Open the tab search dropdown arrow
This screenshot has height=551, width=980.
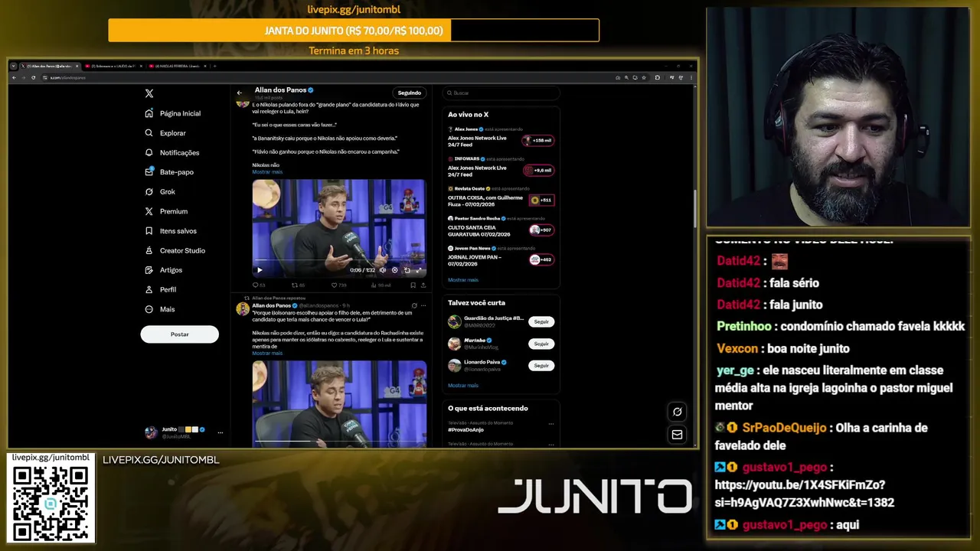click(14, 66)
